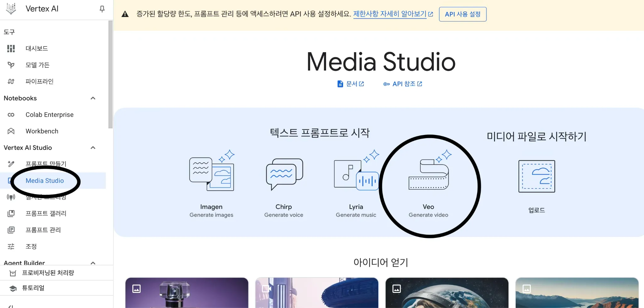This screenshot has width=644, height=308.
Task: Open the purple perfume bottle idea thumbnail
Action: [187, 293]
